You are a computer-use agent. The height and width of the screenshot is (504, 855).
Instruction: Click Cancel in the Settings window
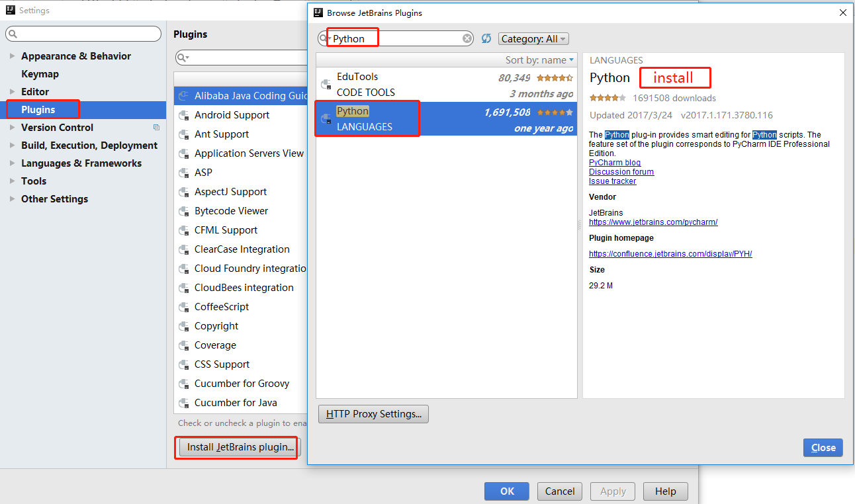tap(560, 491)
